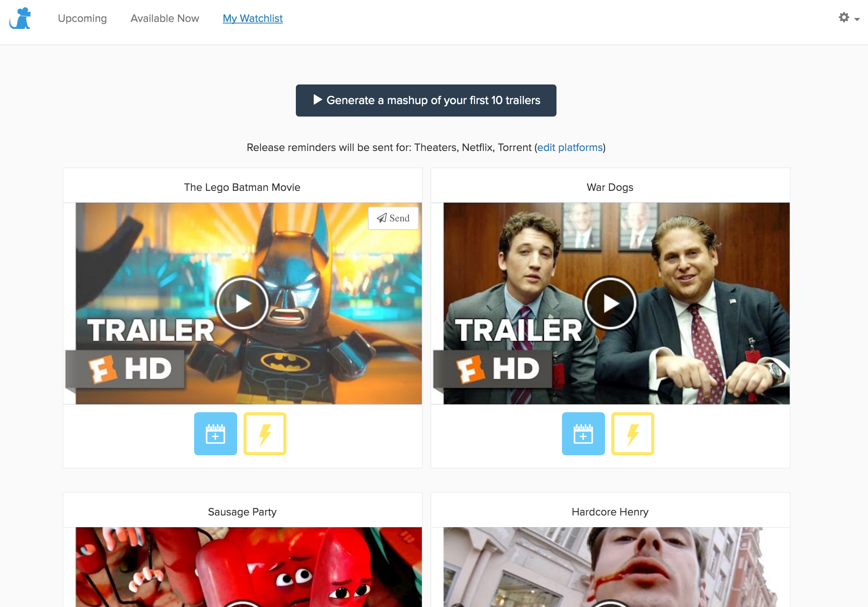This screenshot has width=868, height=607.
Task: Open the Hardcore Henry trailer thumbnail
Action: [x=610, y=567]
